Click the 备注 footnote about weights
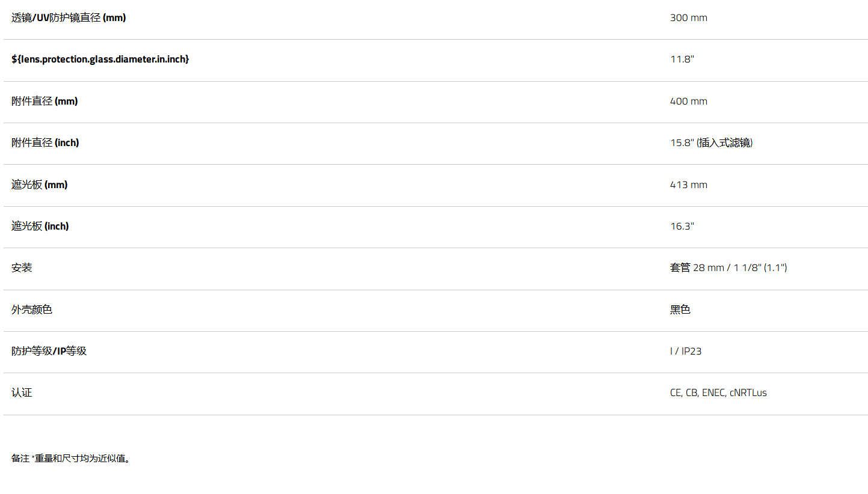The width and height of the screenshot is (868, 494). coord(72,459)
